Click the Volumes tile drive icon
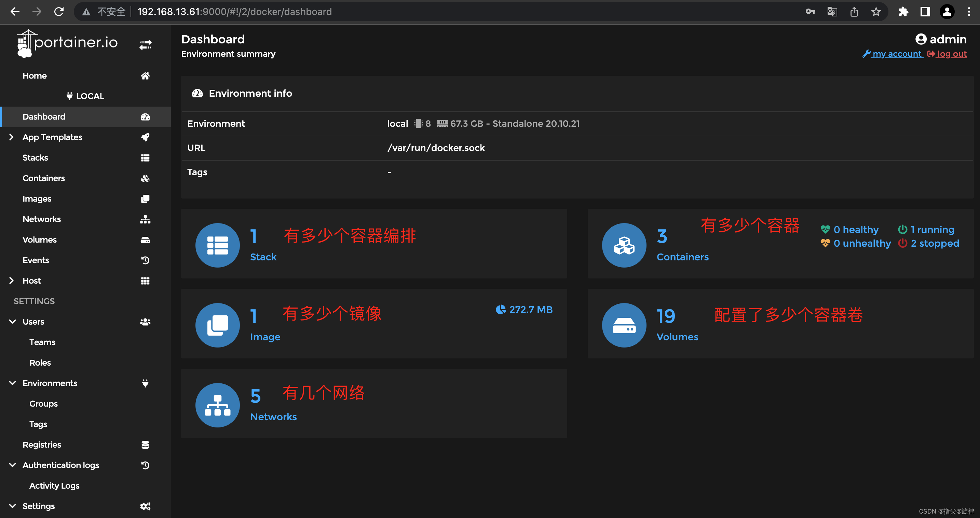The width and height of the screenshot is (980, 518). (624, 325)
